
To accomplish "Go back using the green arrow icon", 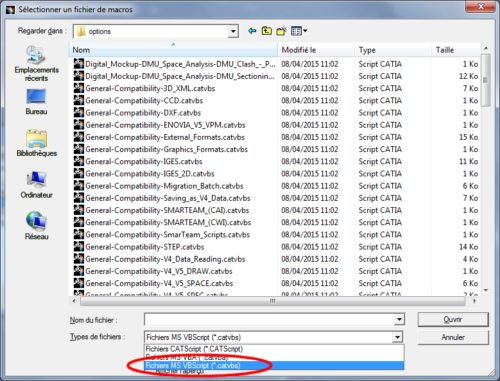I will pos(252,31).
